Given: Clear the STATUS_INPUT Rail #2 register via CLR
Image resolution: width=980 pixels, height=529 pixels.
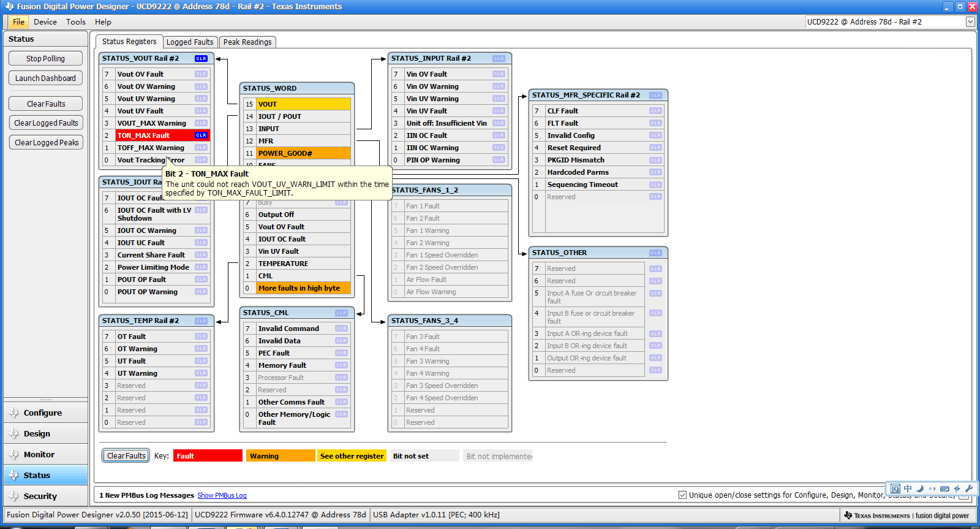Looking at the screenshot, I should (x=499, y=59).
